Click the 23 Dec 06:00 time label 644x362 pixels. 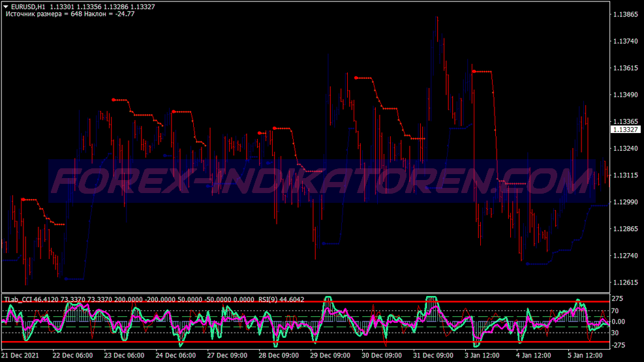[124, 355]
